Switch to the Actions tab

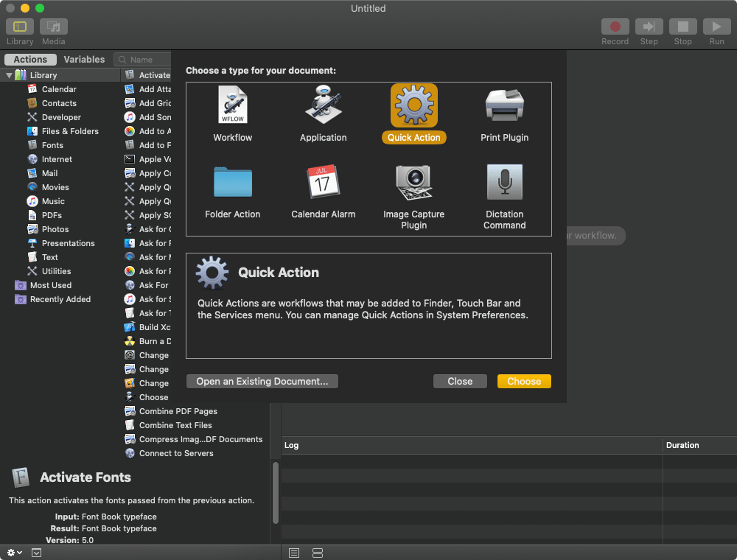[x=30, y=60]
